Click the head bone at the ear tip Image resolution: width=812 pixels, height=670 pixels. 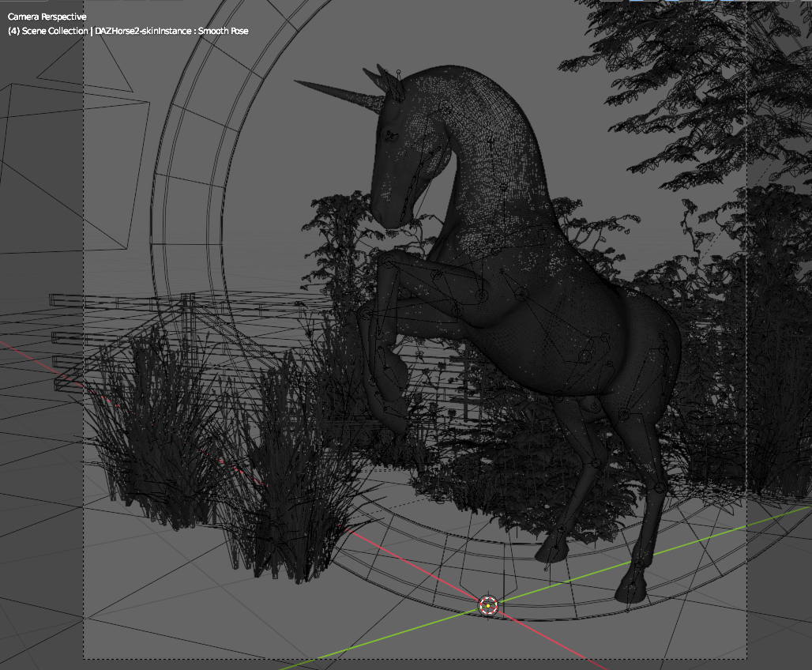point(399,73)
